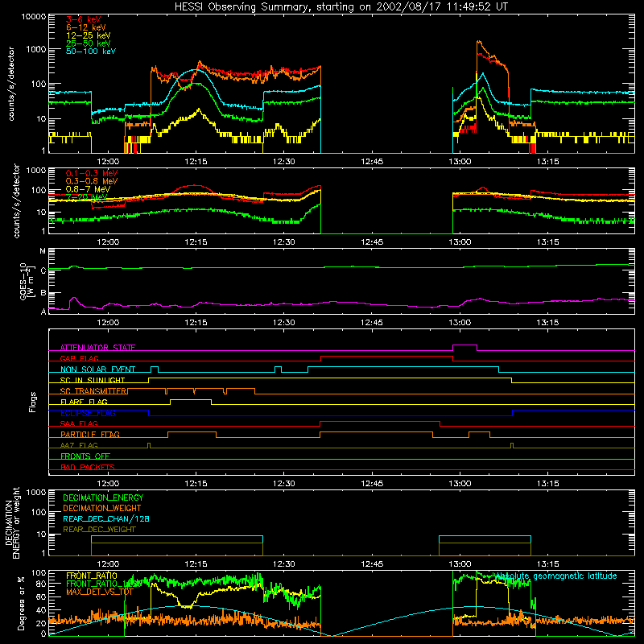Click the B class tick label on the GOES axis
Screen dimensions: 644x644
(x=43, y=293)
